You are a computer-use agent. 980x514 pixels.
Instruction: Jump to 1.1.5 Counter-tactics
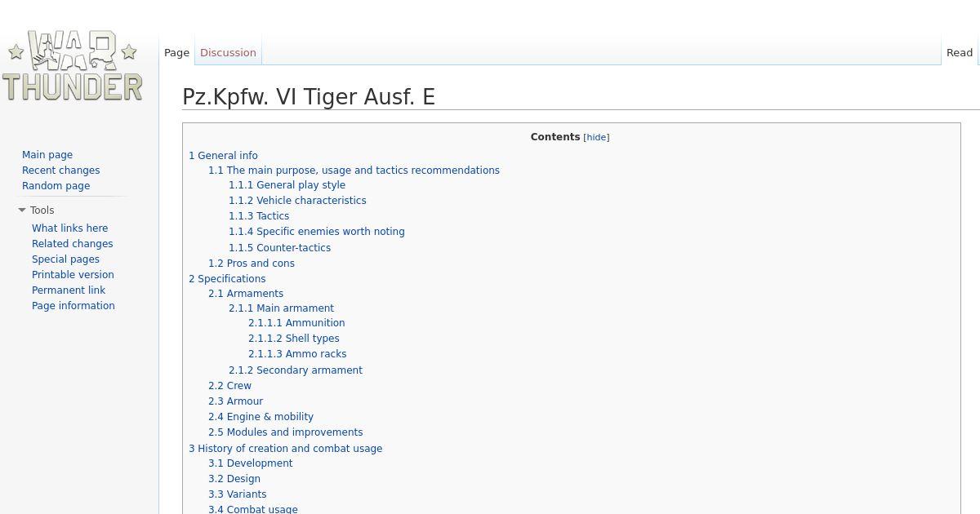[x=279, y=248]
